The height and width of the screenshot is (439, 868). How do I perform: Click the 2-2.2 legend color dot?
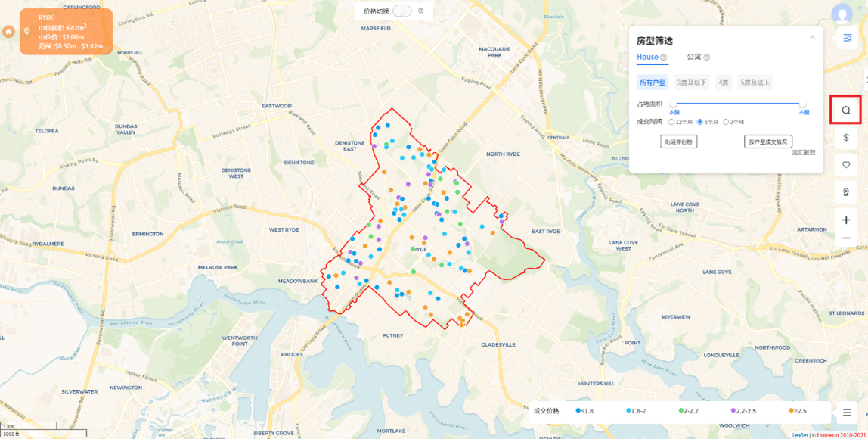click(681, 411)
